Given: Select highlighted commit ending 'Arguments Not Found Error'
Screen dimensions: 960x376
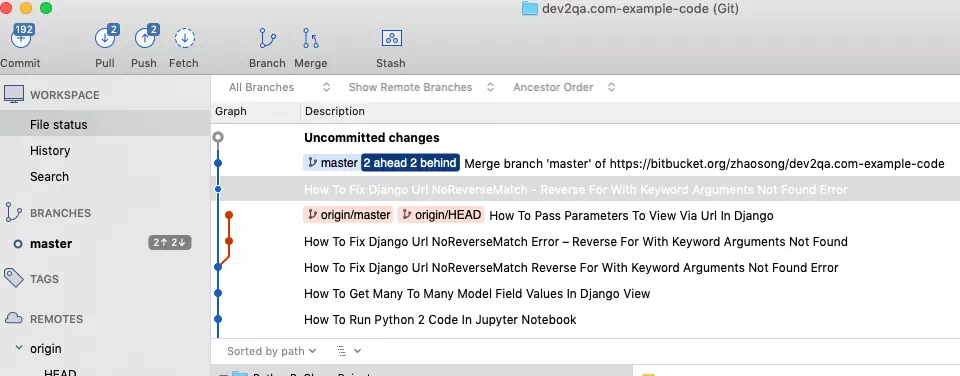Looking at the screenshot, I should tap(585, 189).
